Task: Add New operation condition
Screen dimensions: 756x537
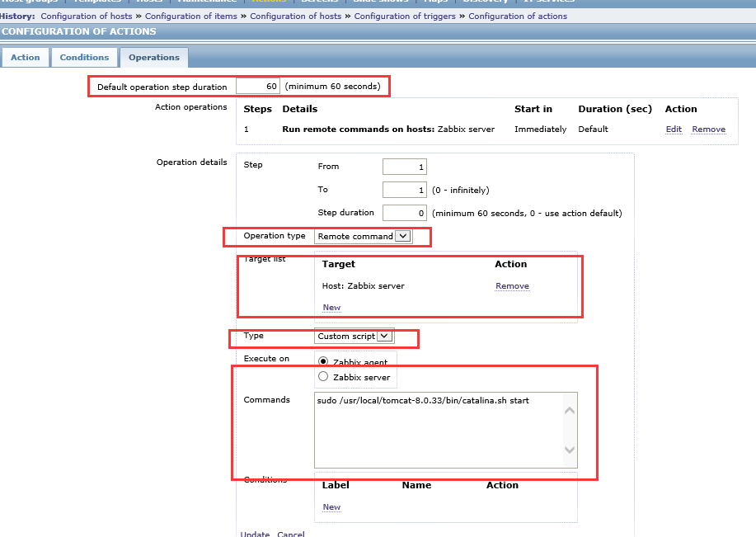Action: click(331, 507)
